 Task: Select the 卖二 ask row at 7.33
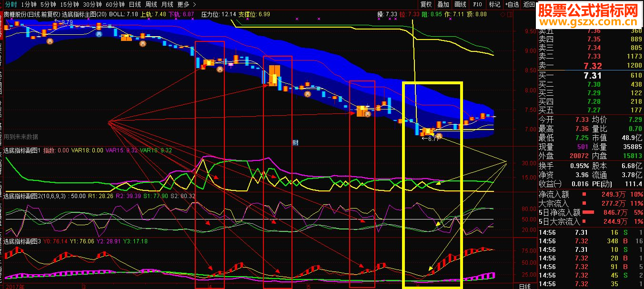click(x=590, y=57)
